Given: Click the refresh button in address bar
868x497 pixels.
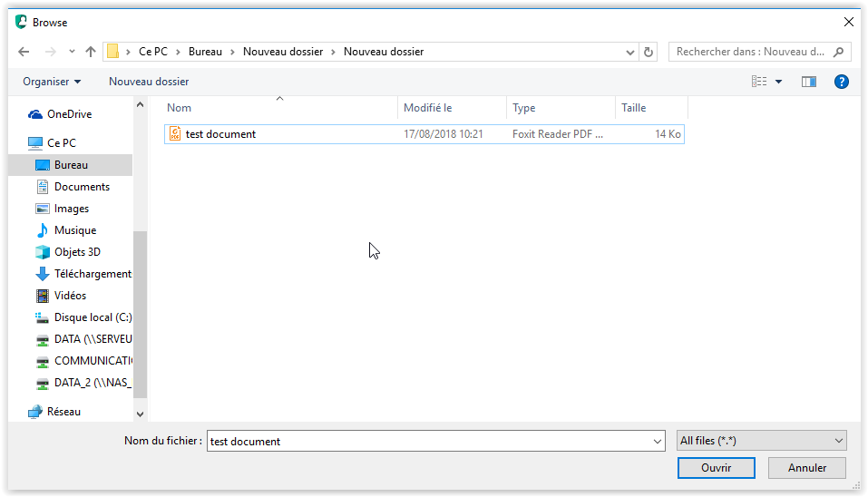Looking at the screenshot, I should pos(648,52).
